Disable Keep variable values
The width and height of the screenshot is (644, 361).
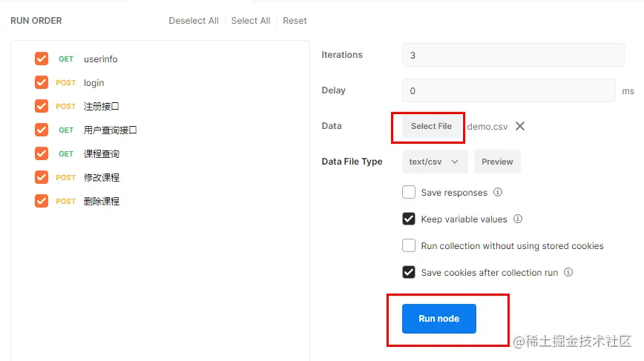coord(409,219)
